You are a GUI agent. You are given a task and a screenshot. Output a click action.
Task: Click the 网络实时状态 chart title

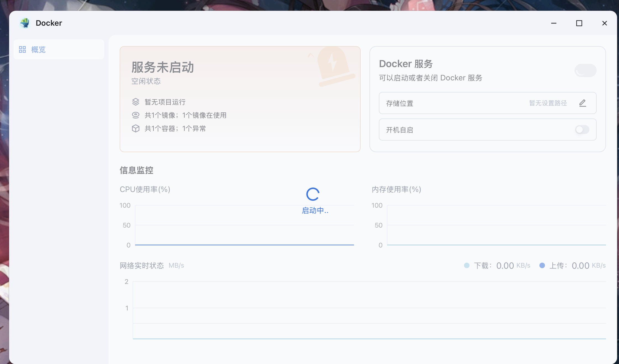tap(142, 265)
